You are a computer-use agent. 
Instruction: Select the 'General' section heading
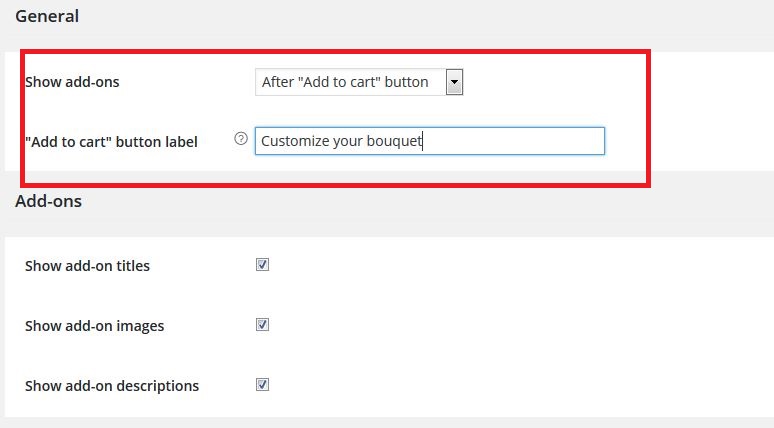click(x=47, y=16)
